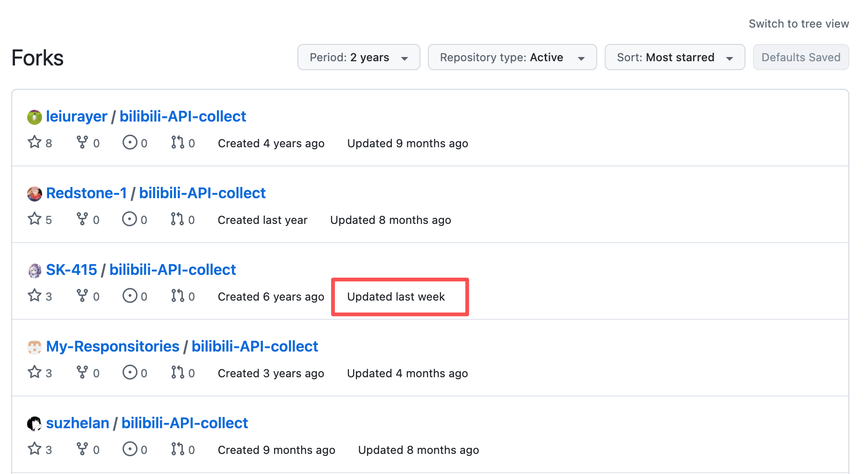Click the fork icon in My-Responsitories row

82,372
